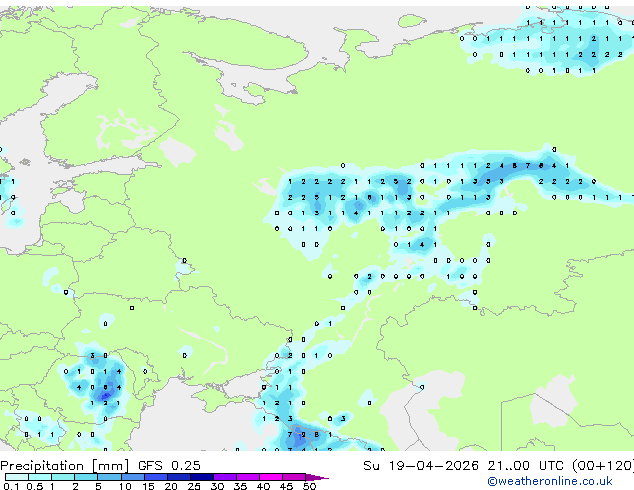Pick the magenta swatch between 40 and 45
634x490 pixels.
(x=271, y=477)
